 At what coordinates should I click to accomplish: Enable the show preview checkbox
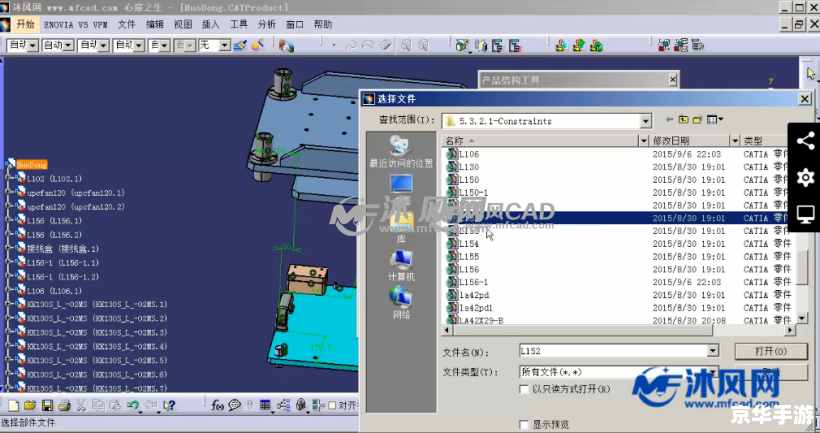[x=524, y=424]
